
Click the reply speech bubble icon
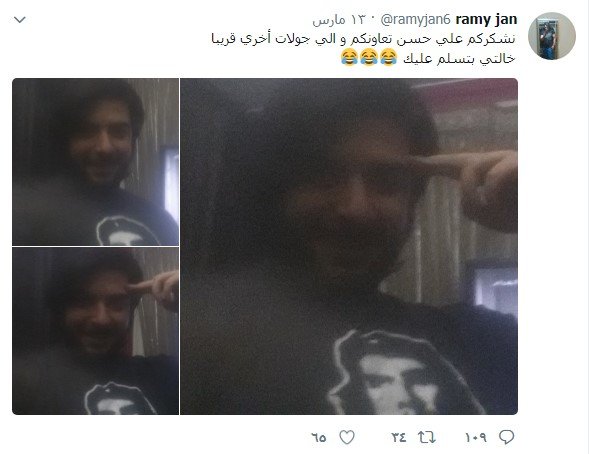(x=506, y=437)
